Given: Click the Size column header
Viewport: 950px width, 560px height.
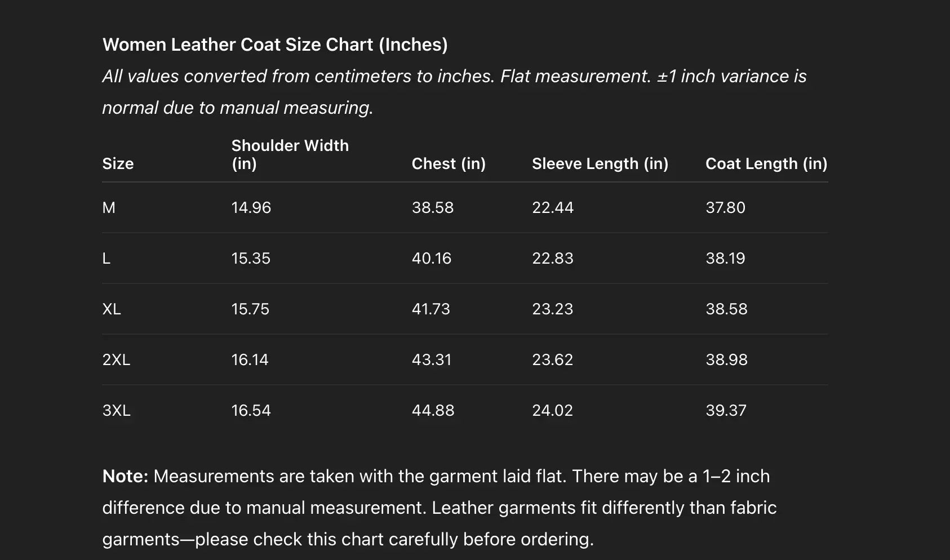Looking at the screenshot, I should (118, 163).
